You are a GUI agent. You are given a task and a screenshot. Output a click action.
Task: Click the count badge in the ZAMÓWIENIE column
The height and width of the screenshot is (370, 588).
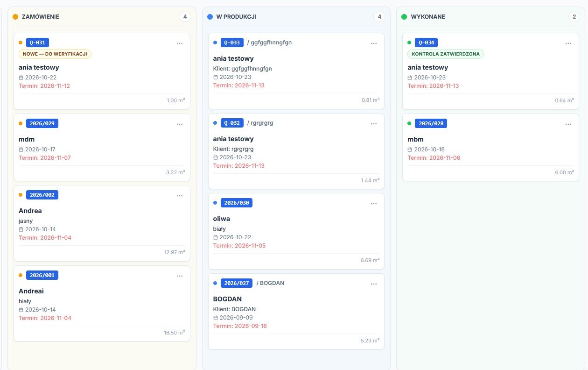pyautogui.click(x=185, y=17)
